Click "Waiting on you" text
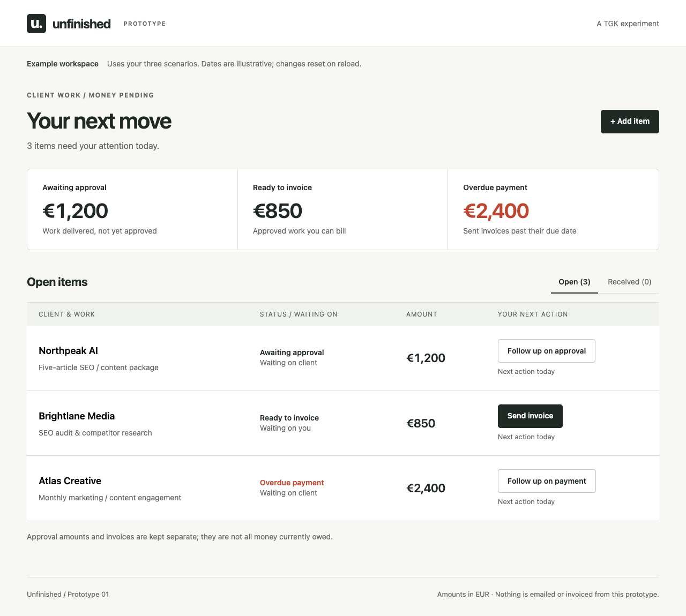The height and width of the screenshot is (616, 686). click(285, 428)
